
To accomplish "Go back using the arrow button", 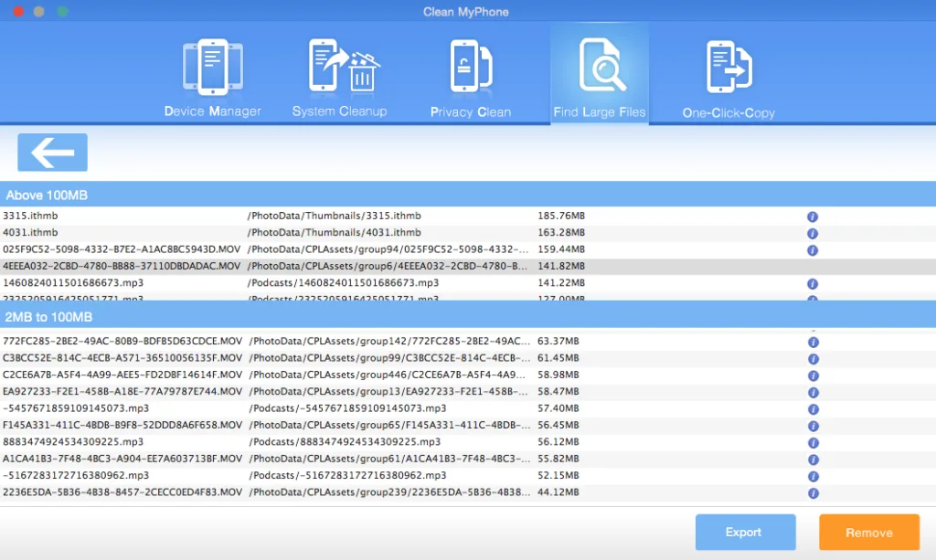I will 52,153.
